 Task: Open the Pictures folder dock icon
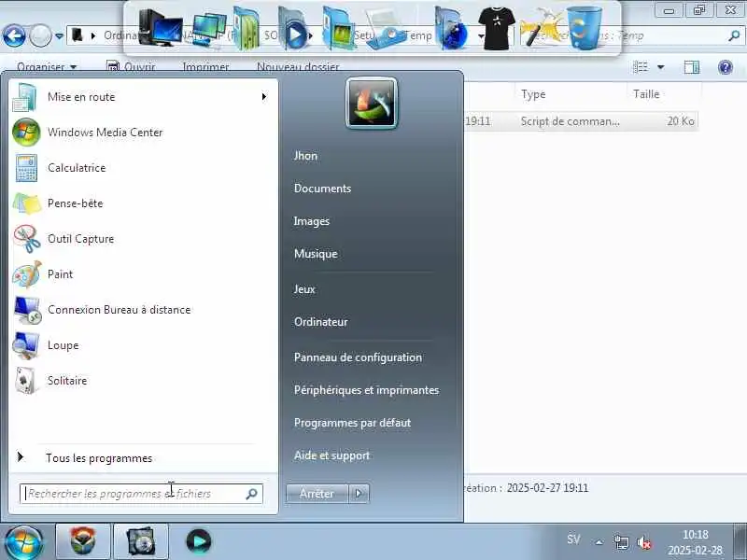coord(337,29)
